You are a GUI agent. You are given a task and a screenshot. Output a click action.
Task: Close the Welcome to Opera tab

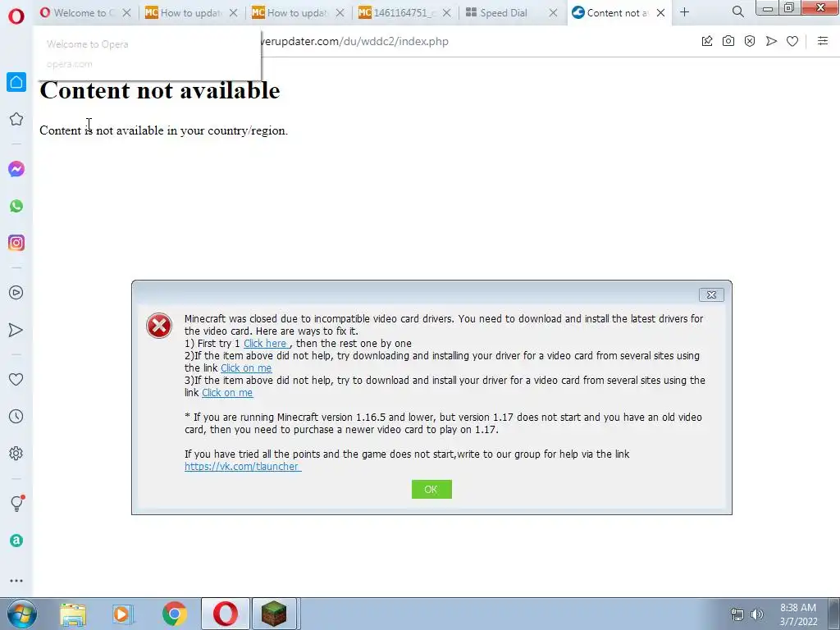click(x=126, y=13)
